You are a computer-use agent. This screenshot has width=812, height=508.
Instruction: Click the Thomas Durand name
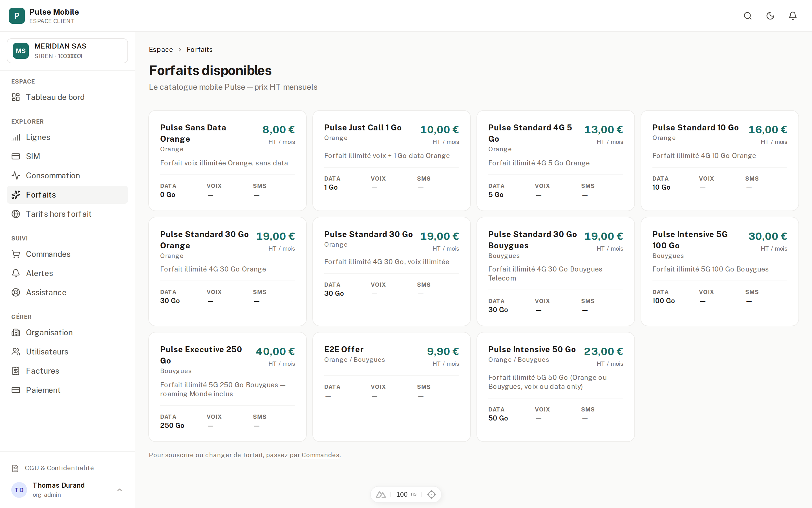point(58,485)
